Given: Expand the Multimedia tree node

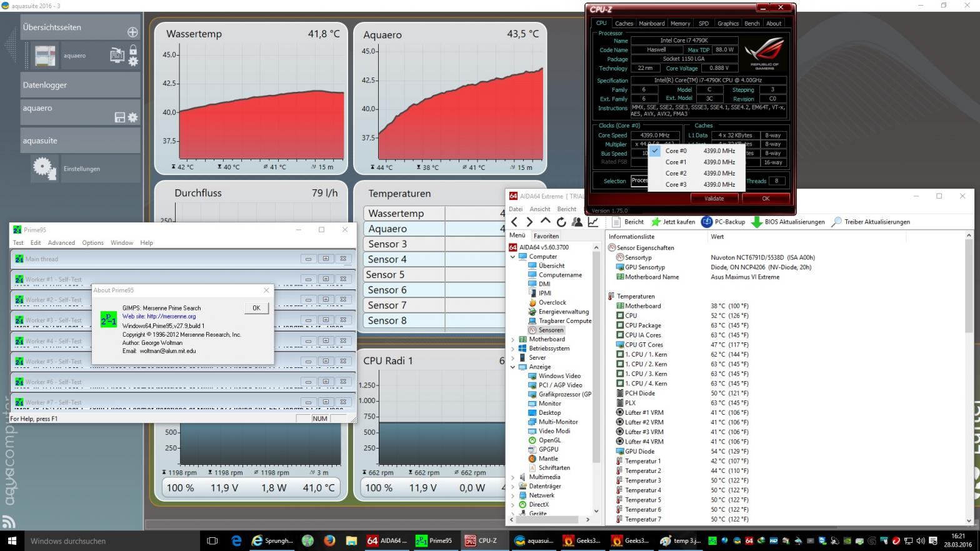Looking at the screenshot, I should [x=513, y=477].
